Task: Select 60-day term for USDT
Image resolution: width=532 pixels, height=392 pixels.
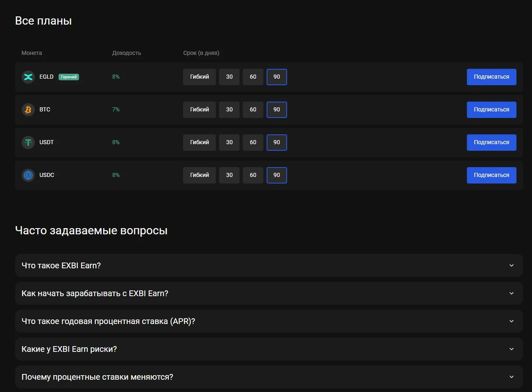Action: coord(253,143)
